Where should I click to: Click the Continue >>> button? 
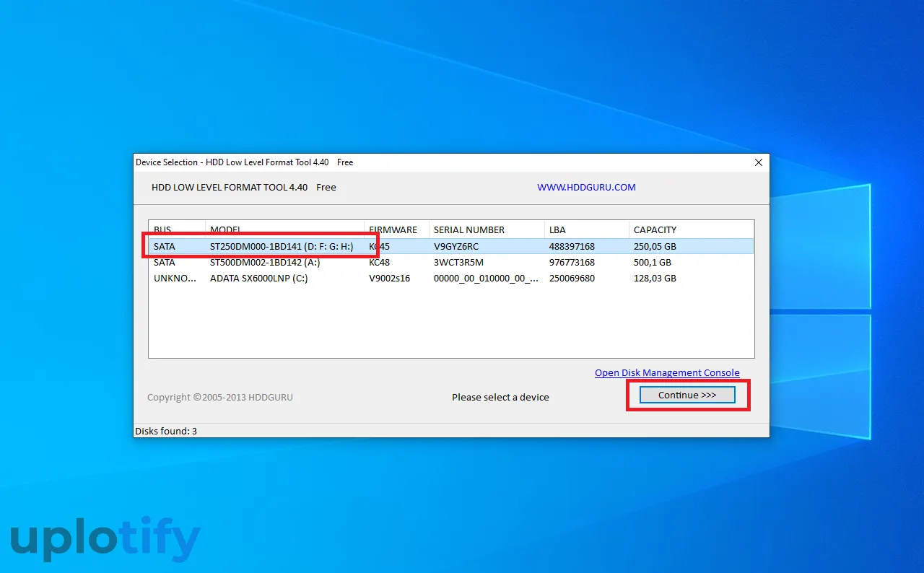[687, 395]
